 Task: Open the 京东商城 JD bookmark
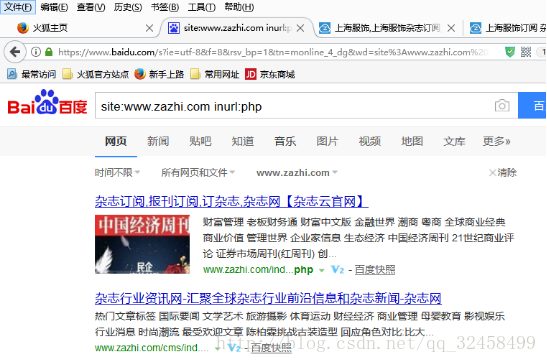point(270,74)
